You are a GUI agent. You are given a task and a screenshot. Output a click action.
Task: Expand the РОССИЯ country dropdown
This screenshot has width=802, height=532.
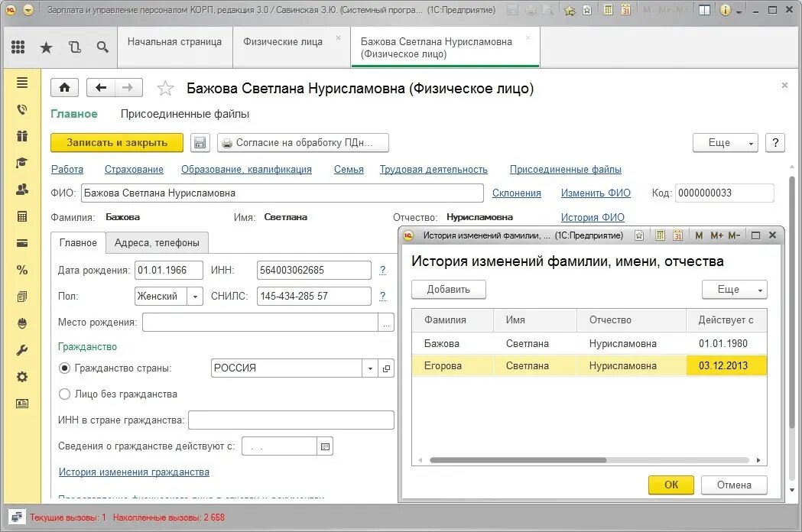(370, 368)
